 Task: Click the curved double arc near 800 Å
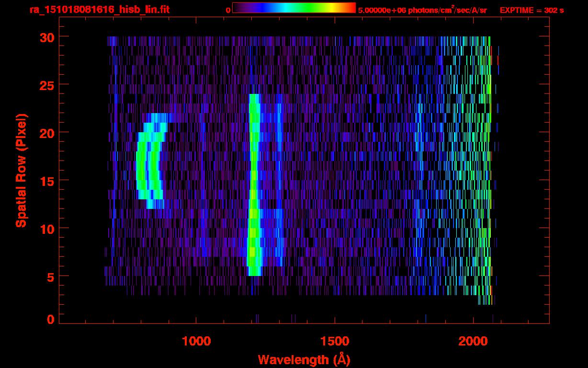[147, 163]
